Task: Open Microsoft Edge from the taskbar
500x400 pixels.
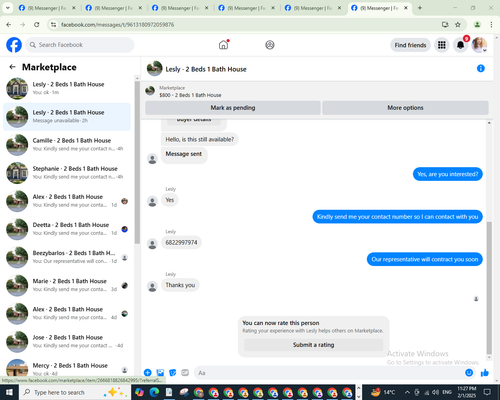Action: point(154,392)
